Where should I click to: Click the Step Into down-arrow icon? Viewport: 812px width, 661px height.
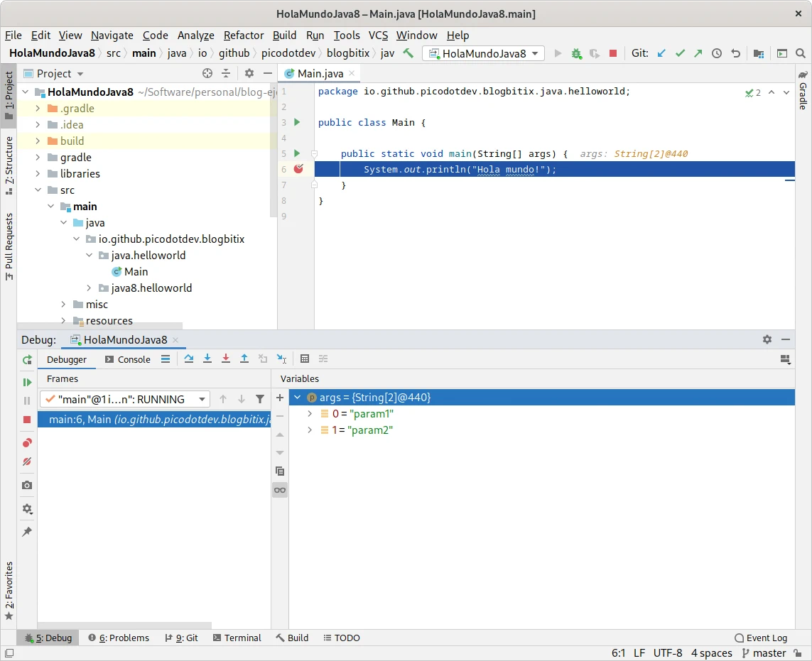(x=208, y=359)
